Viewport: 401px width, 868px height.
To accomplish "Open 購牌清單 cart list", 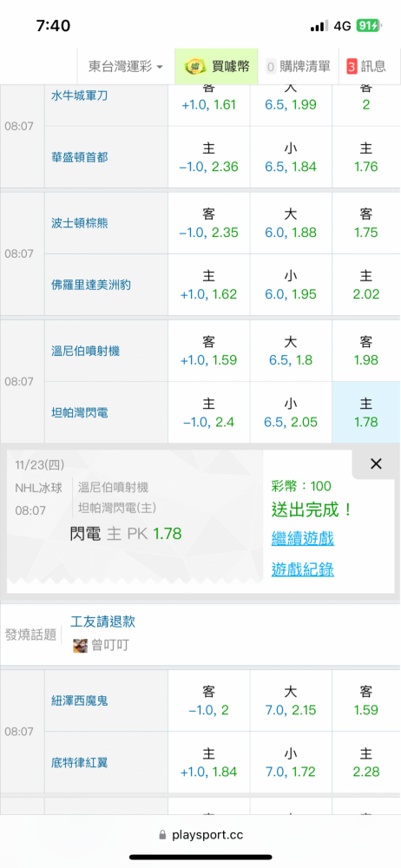I will coord(298,67).
